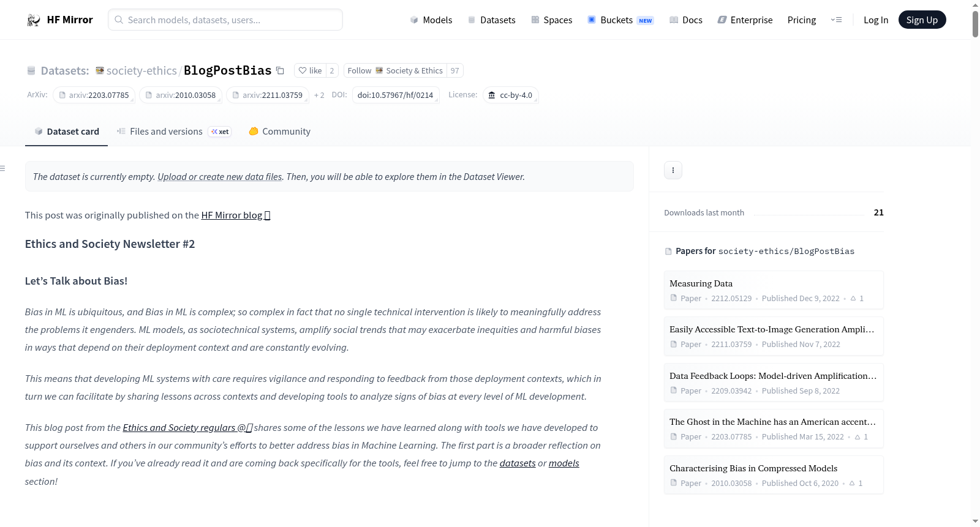Open the Data Feedback Loops paper card
This screenshot has width=980, height=527.
click(774, 383)
